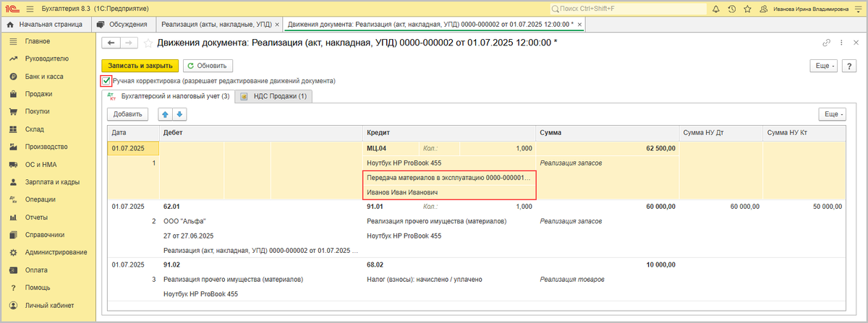Go forward with the right arrow
The width and height of the screenshot is (868, 323).
[x=129, y=43]
